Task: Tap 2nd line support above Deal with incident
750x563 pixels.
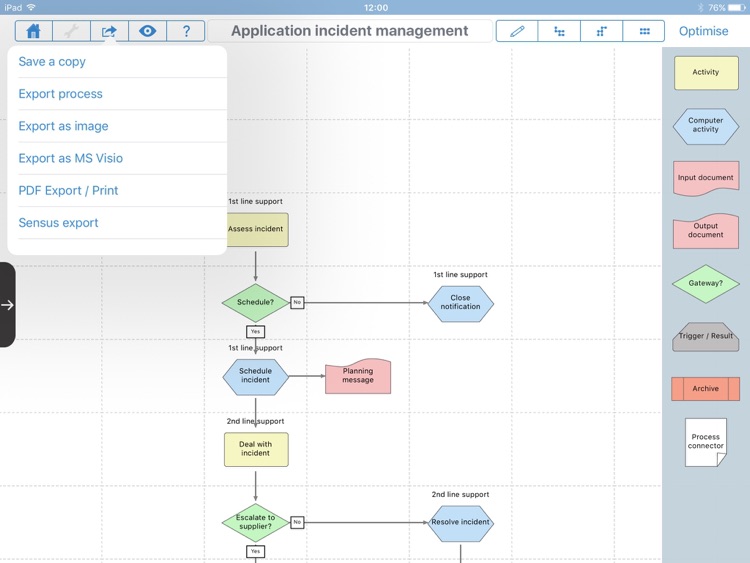Action: tap(255, 421)
